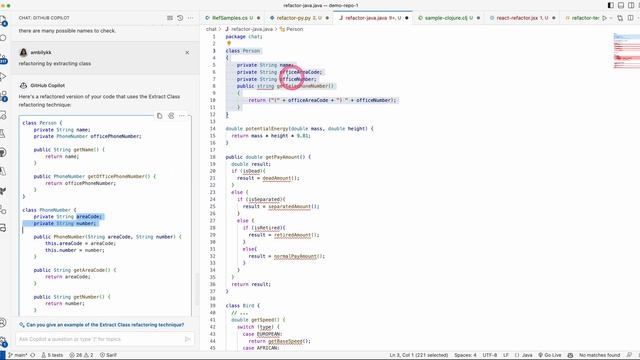Viewport: 640px width, 360px height.
Task: Go to line via Ln 3, Col 1
Action: point(419,355)
